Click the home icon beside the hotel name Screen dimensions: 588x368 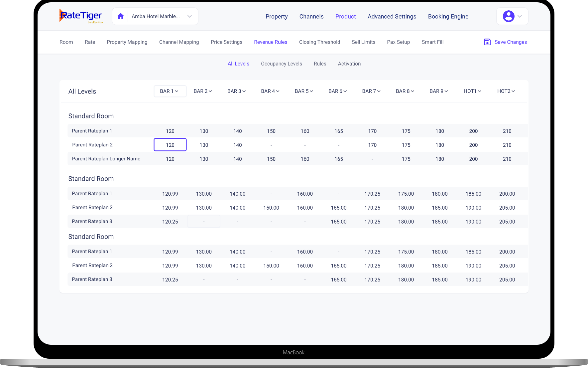coord(121,16)
